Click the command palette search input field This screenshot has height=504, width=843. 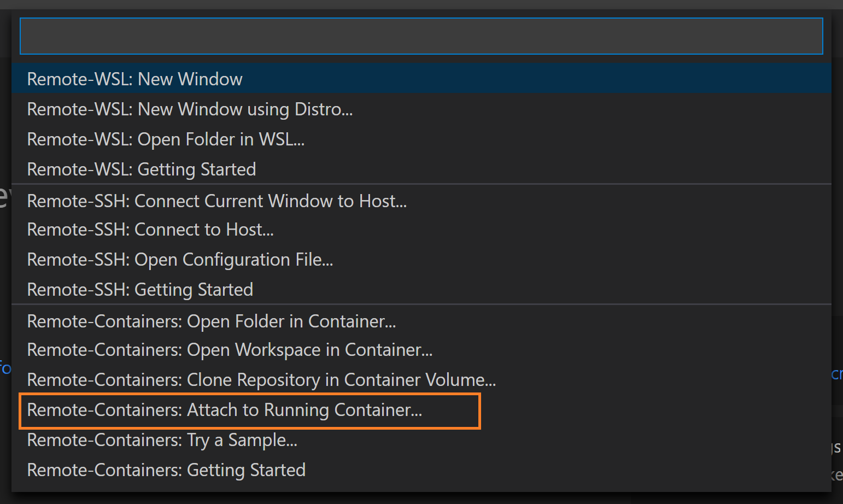tap(421, 36)
